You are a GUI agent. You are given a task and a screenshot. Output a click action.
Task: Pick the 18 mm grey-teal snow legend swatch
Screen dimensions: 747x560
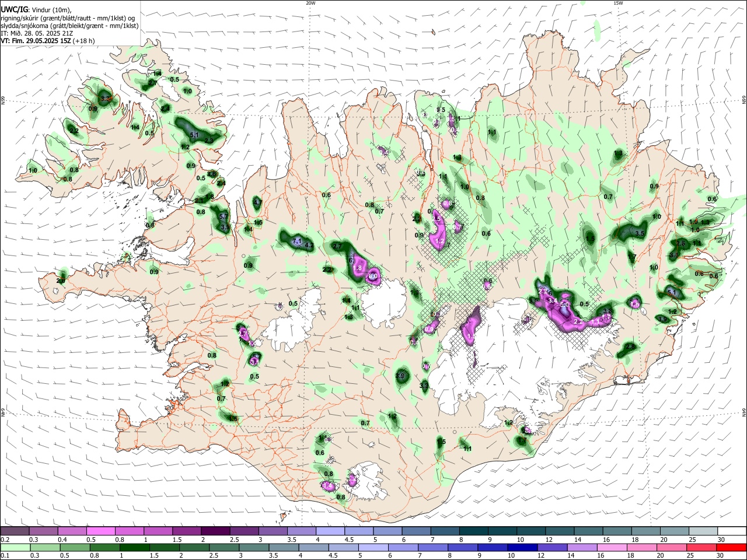click(646, 531)
